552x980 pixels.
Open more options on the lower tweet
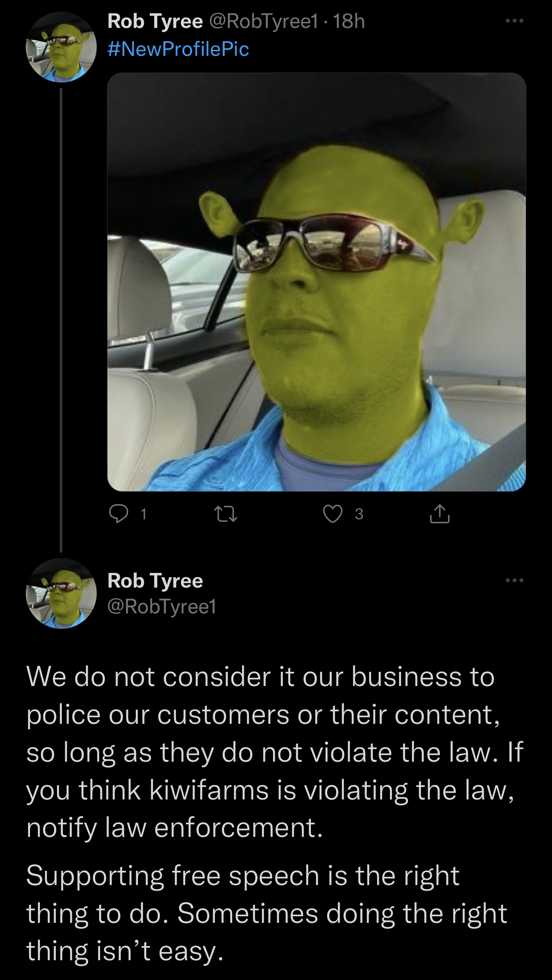[x=514, y=580]
